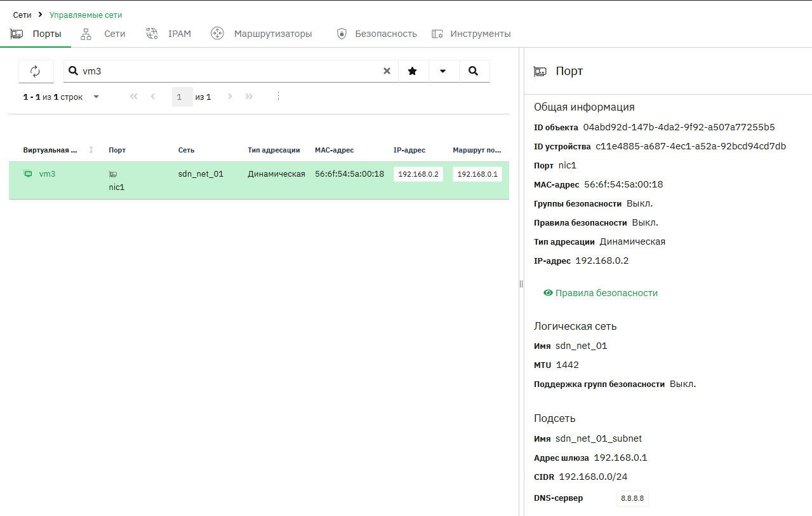Open the Инструменты tab

coord(471,34)
